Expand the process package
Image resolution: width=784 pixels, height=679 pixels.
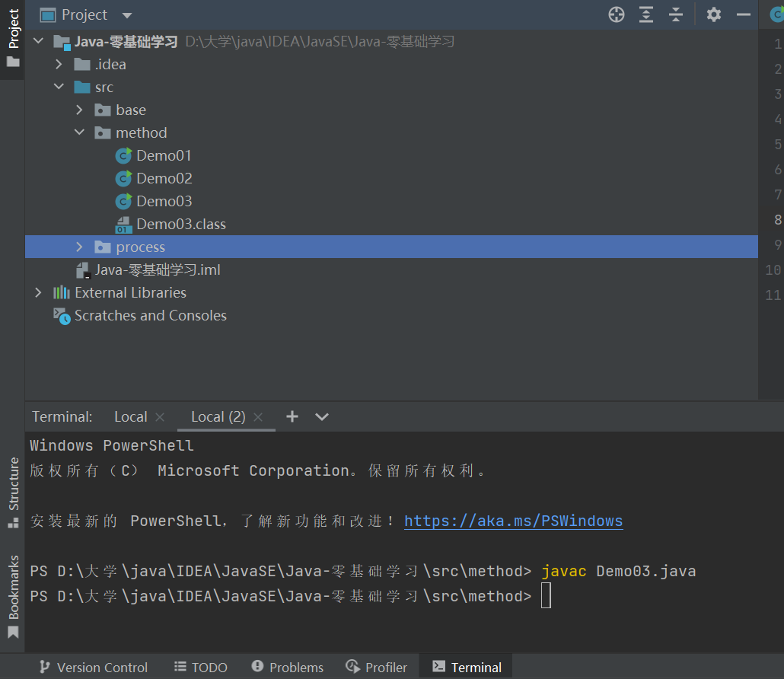click(x=79, y=247)
